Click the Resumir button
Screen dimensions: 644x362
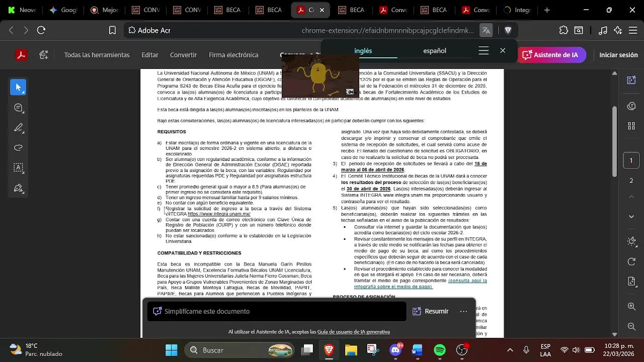click(x=431, y=311)
